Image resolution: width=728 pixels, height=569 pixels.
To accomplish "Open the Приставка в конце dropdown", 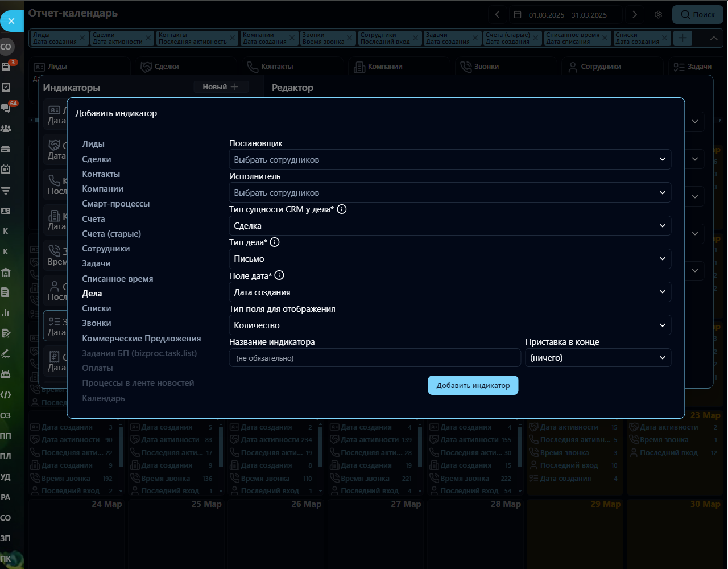I will (x=598, y=358).
